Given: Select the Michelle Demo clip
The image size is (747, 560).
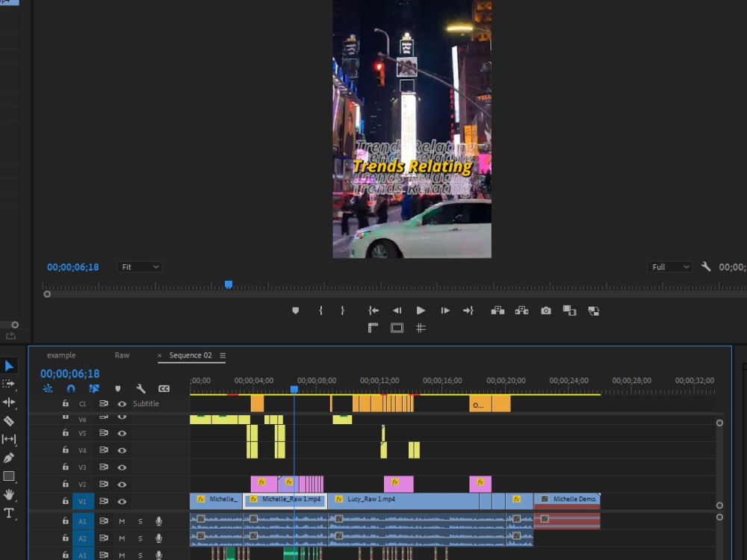Looking at the screenshot, I should click(567, 501).
